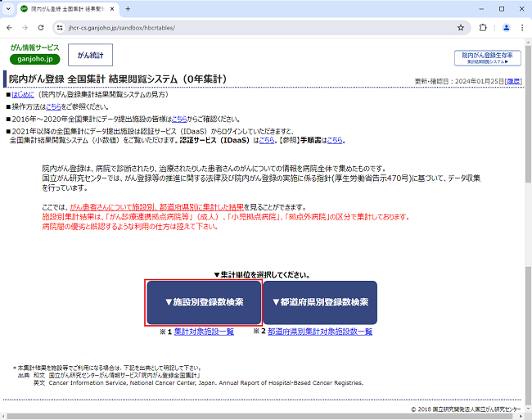Image resolution: width=532 pixels, height=420 pixels.
Task: Click the 施設別登録数検索 button
Action: pos(204,302)
